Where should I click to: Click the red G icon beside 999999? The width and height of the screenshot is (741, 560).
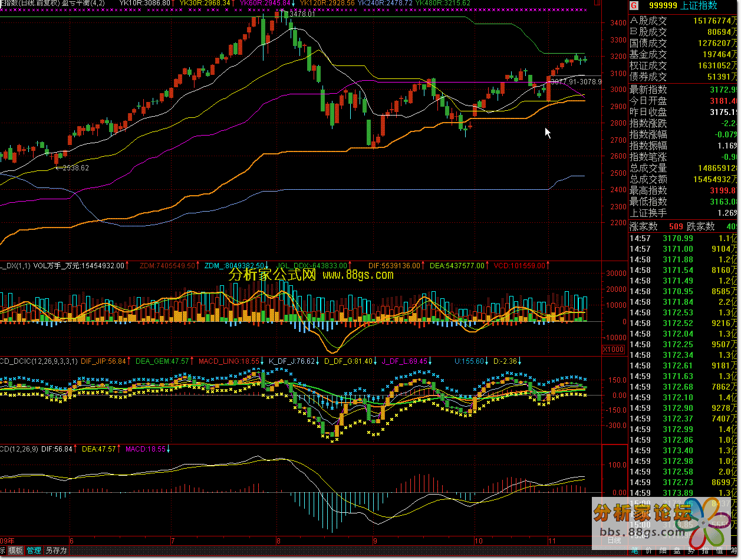(634, 5)
